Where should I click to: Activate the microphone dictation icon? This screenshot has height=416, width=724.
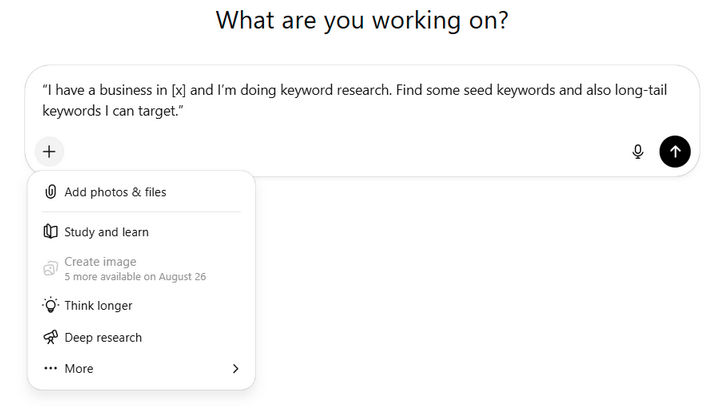[x=638, y=152]
